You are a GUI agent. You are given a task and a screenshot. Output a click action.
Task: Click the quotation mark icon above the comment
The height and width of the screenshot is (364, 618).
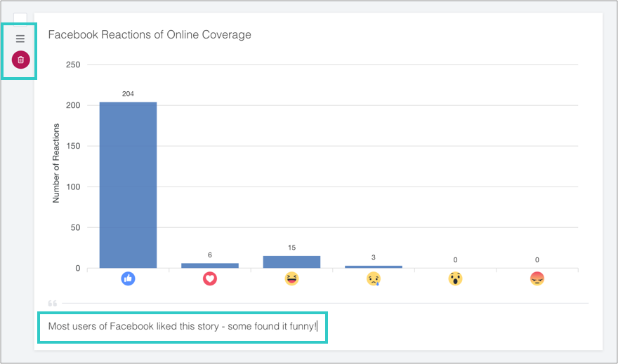tap(53, 303)
